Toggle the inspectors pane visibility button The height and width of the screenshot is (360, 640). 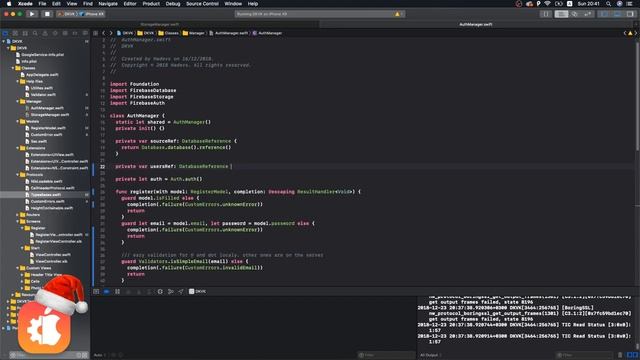point(630,14)
